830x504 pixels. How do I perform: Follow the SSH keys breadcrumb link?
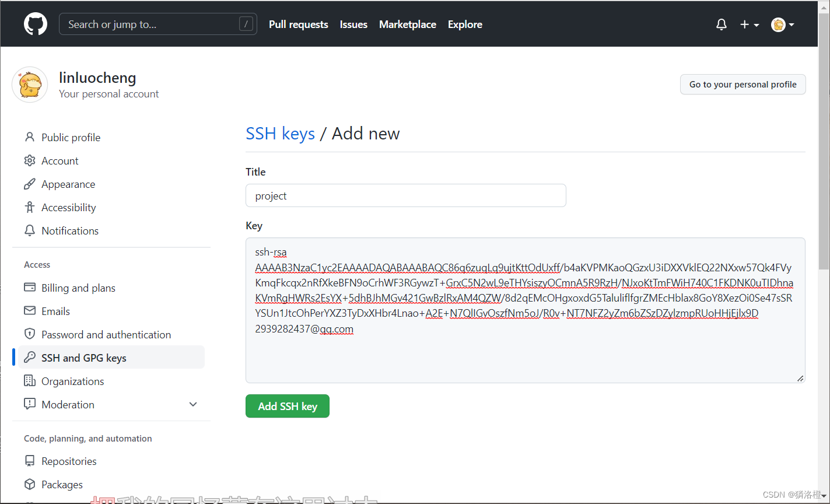(280, 134)
